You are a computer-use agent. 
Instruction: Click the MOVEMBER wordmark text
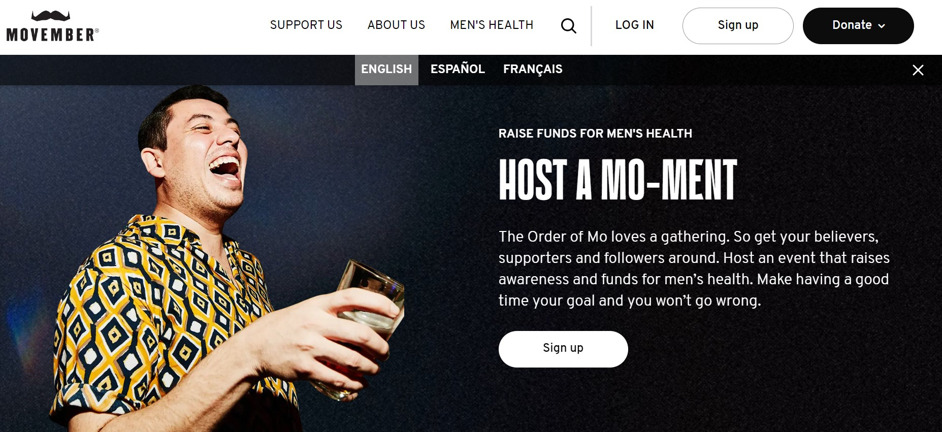click(x=52, y=35)
